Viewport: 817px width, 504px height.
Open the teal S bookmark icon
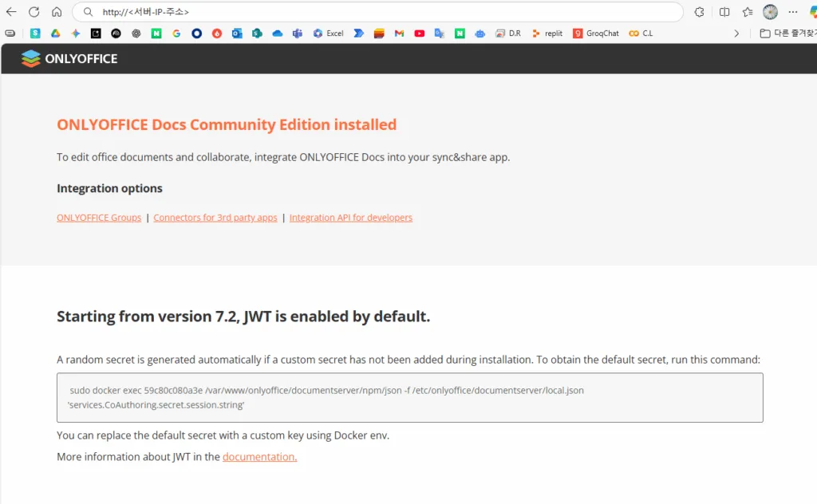[35, 33]
